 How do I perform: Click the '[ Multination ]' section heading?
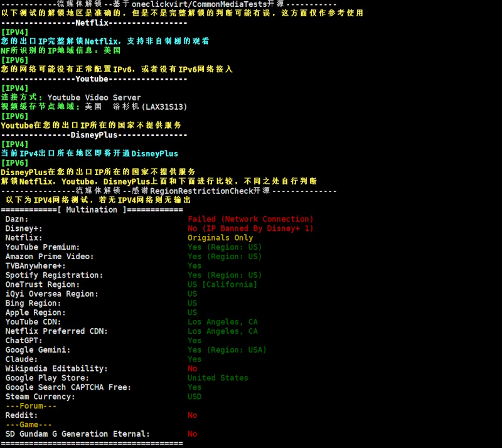[92, 210]
